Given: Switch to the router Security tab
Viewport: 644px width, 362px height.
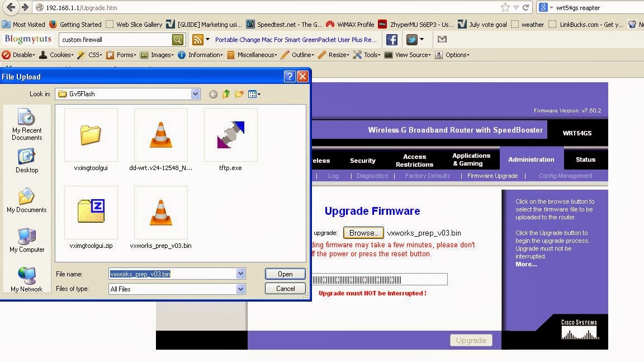Looking at the screenshot, I should (363, 161).
